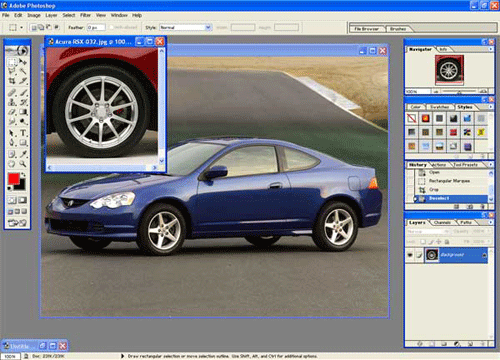
Task: Select the Zoom tool
Action: tap(23, 164)
